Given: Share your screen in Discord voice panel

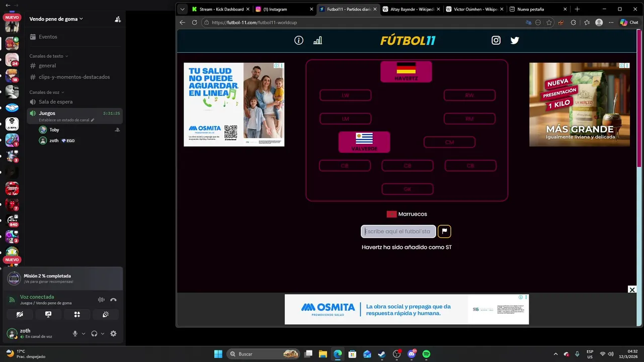Looking at the screenshot, I should pos(48,314).
